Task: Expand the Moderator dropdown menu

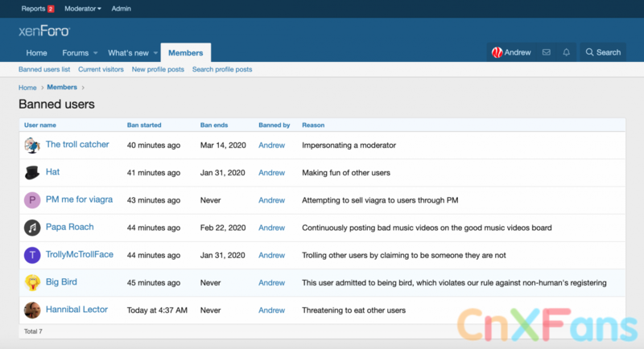Action: point(83,9)
